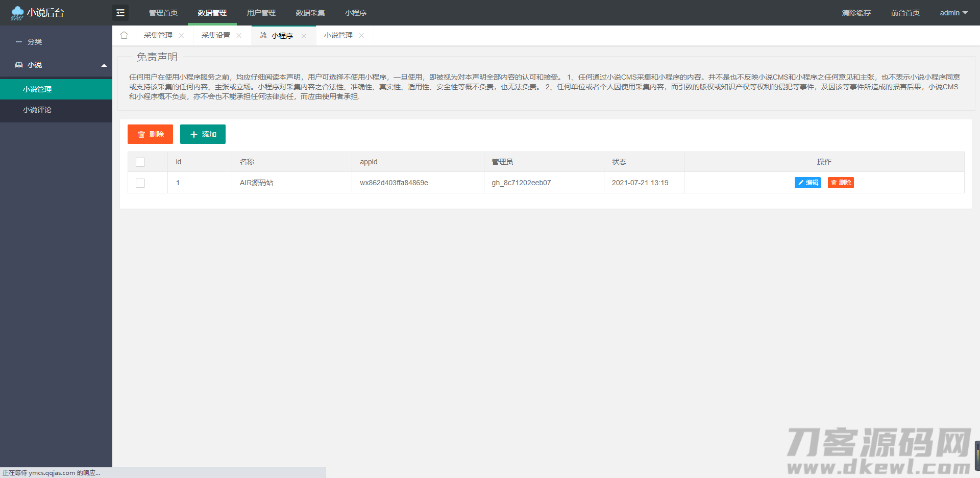Check the select-all checkbox in table header

pos(140,162)
